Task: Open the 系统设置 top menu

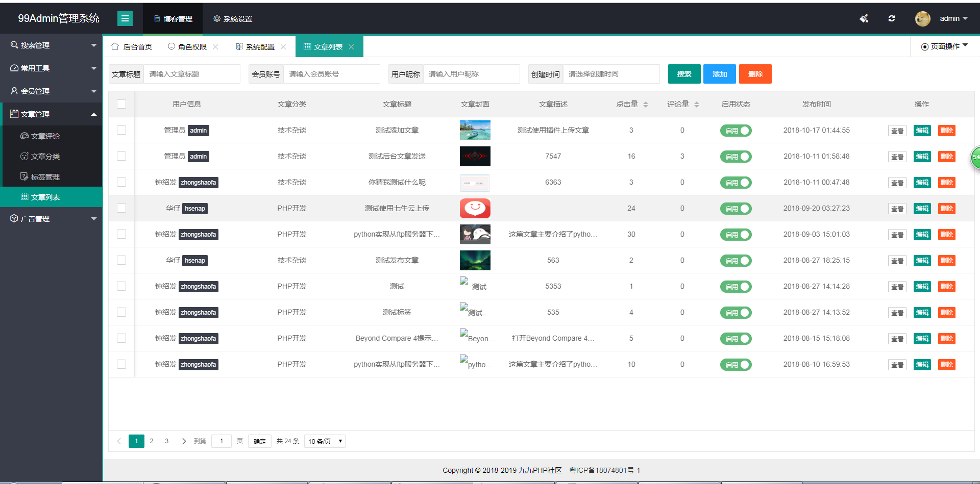Action: click(233, 19)
